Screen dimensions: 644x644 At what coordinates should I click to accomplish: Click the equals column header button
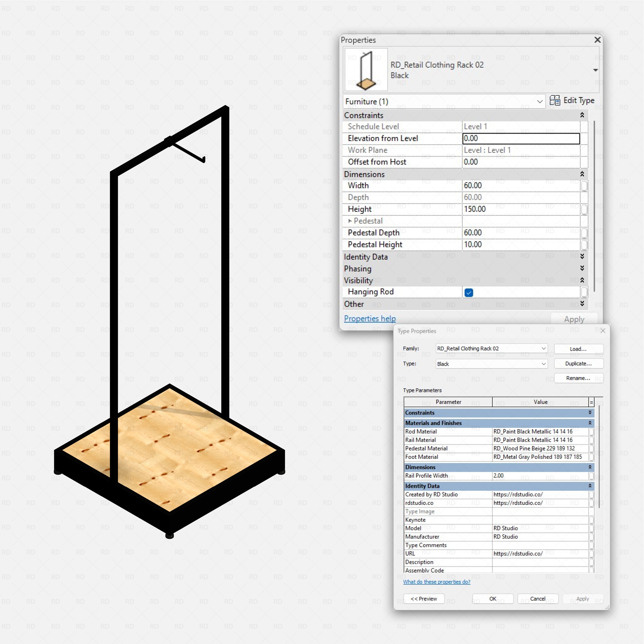click(591, 402)
